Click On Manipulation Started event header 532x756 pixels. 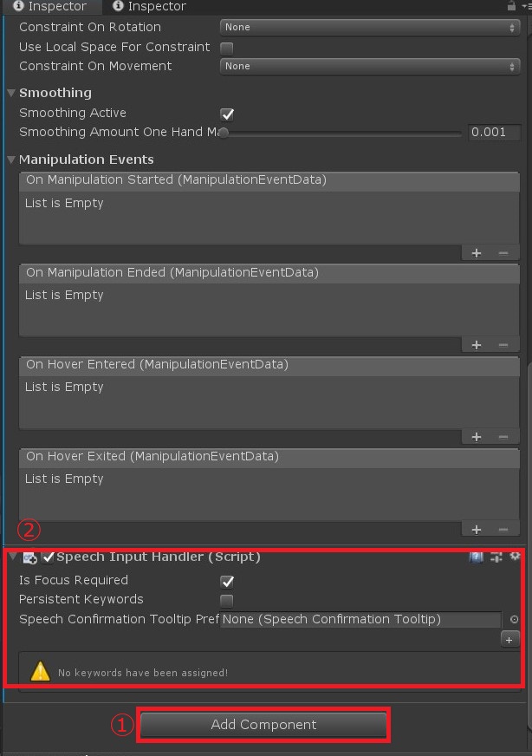269,179
